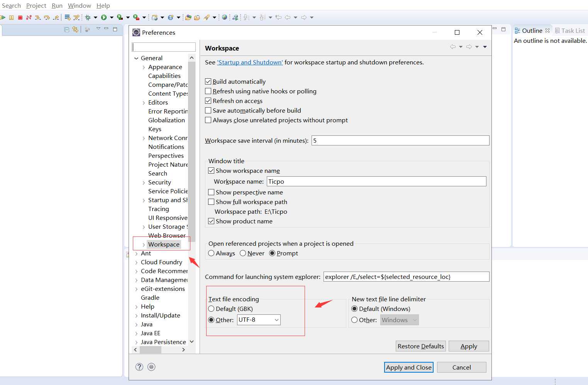Click the Open Web Browser globe icon
The width and height of the screenshot is (588, 385).
click(225, 17)
